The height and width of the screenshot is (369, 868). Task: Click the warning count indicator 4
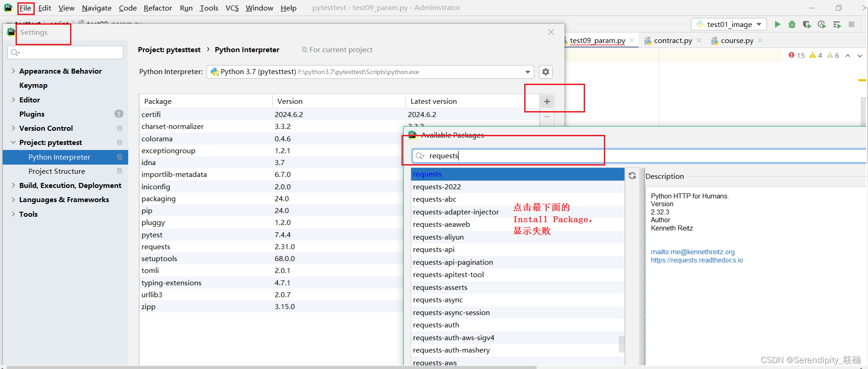816,55
